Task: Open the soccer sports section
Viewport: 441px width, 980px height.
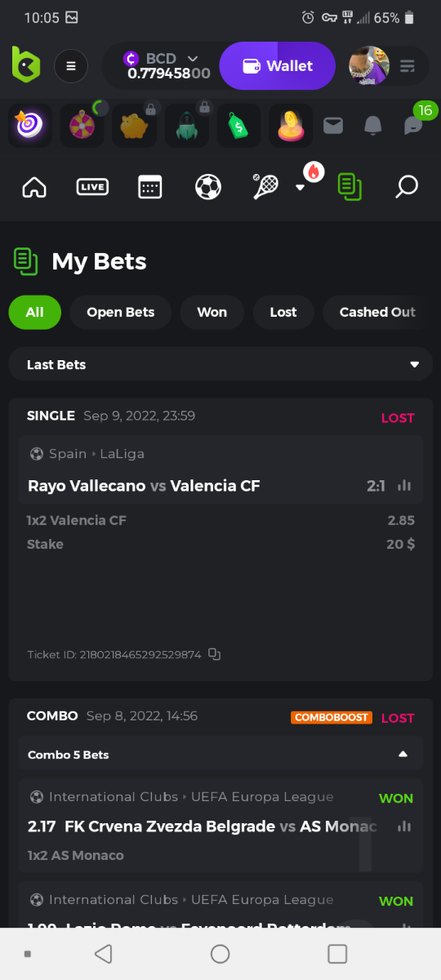Action: click(208, 187)
